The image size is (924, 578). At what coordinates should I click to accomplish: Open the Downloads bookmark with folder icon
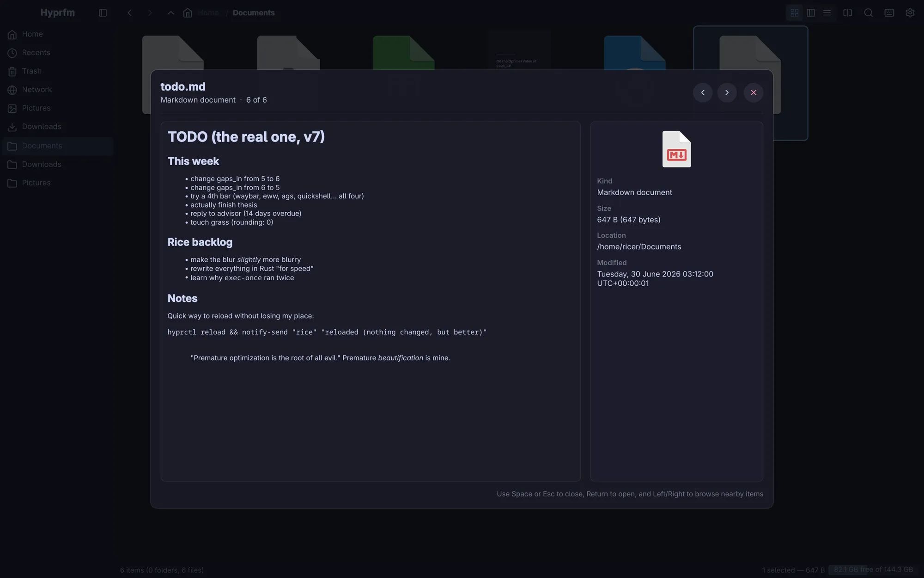pos(58,165)
